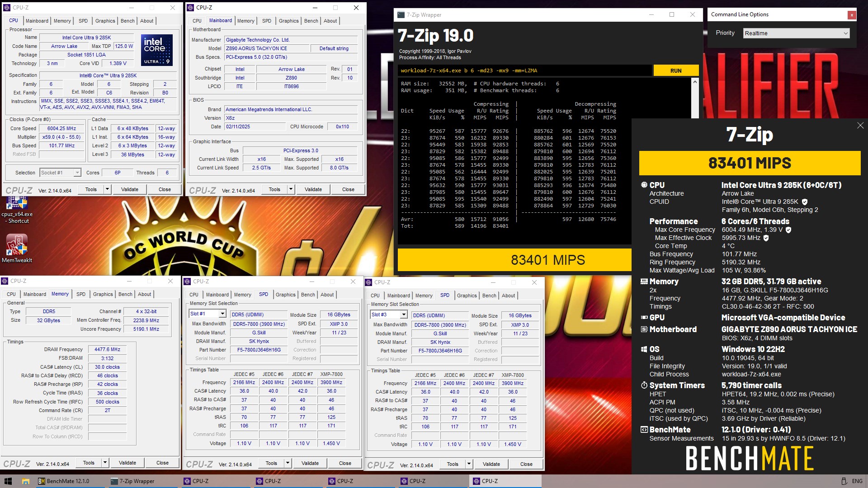Close the BenchMate result panel
The image size is (868, 488).
(x=860, y=126)
